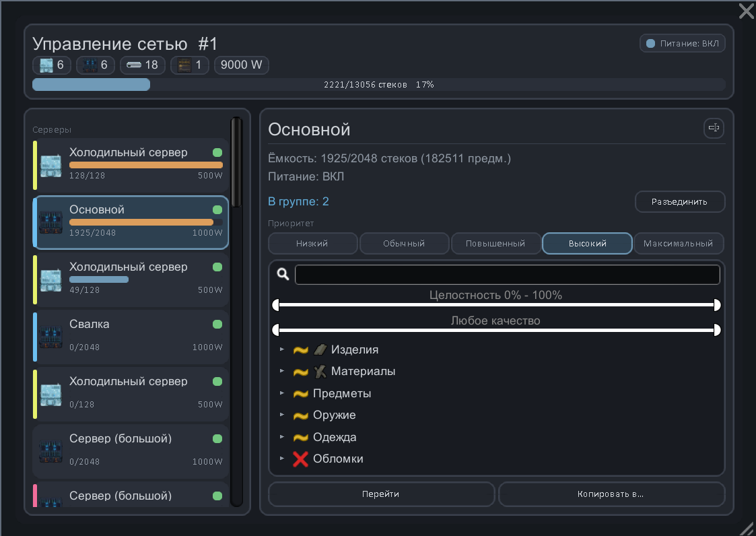Select the Свалка server entry
The image size is (756, 536).
(131, 337)
